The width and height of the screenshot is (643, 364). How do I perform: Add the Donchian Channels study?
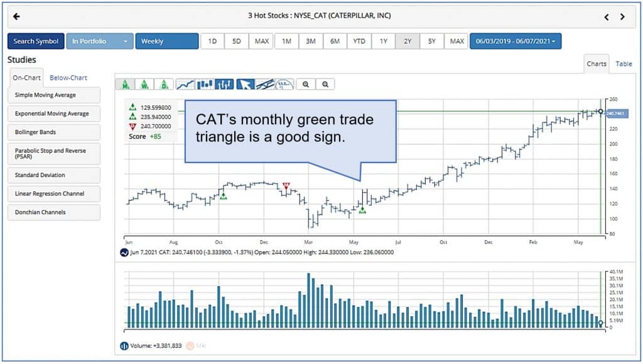tap(54, 212)
